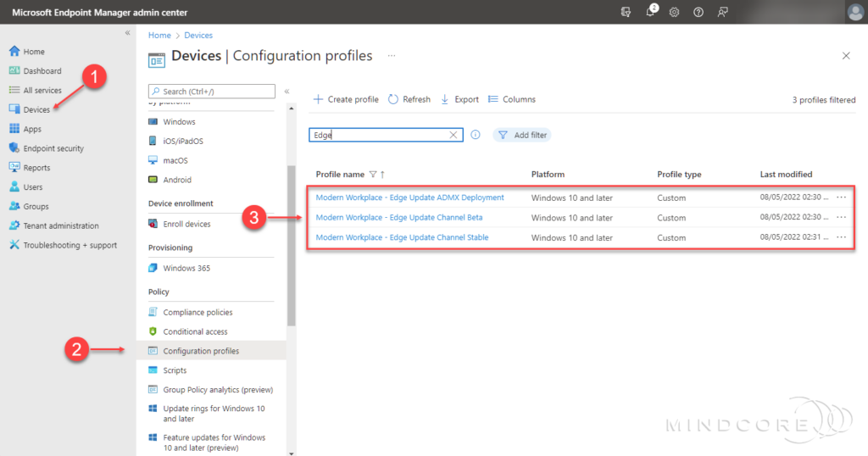This screenshot has height=456, width=868.
Task: Click the Search (Ctrl+/) input box
Action: click(212, 92)
